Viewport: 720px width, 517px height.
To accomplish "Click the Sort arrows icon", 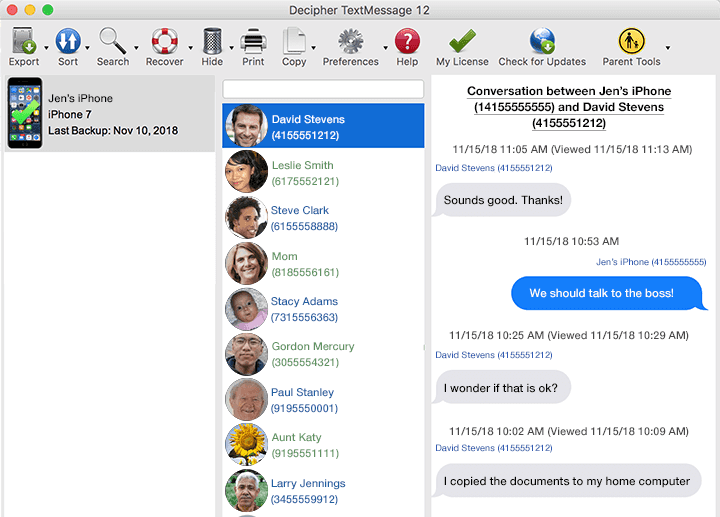I will [68, 42].
